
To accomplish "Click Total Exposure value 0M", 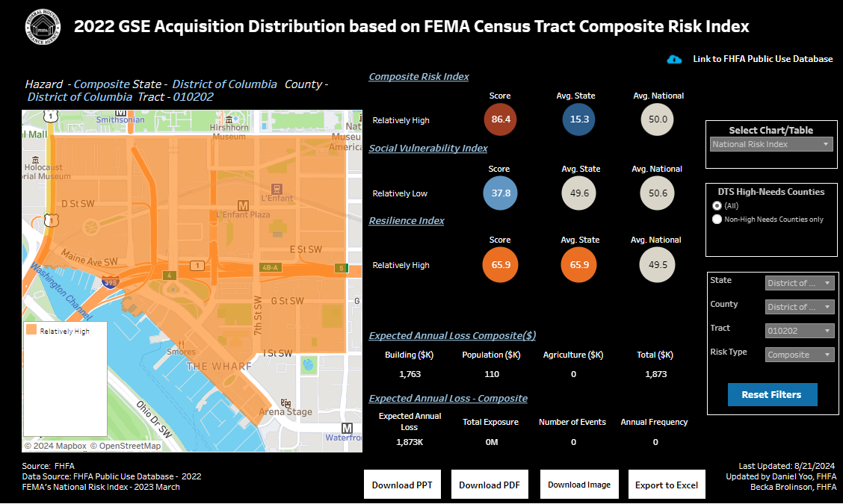I will click(492, 442).
